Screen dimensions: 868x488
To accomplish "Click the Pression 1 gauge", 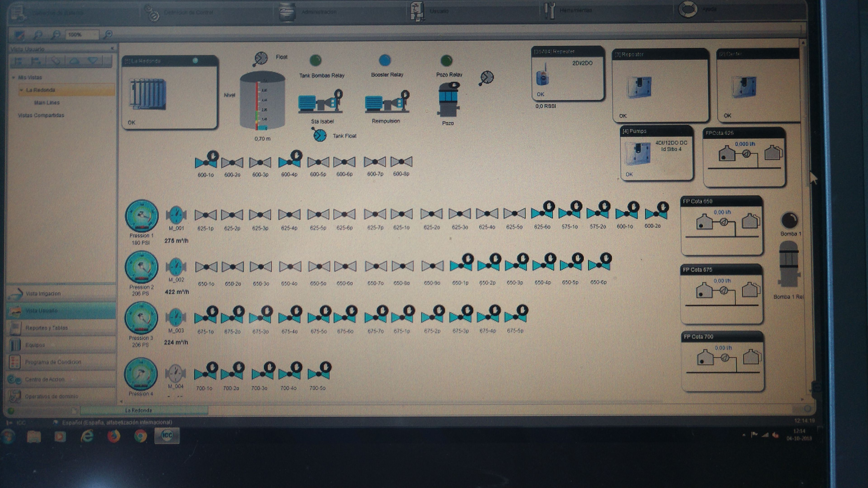I will click(x=142, y=216).
